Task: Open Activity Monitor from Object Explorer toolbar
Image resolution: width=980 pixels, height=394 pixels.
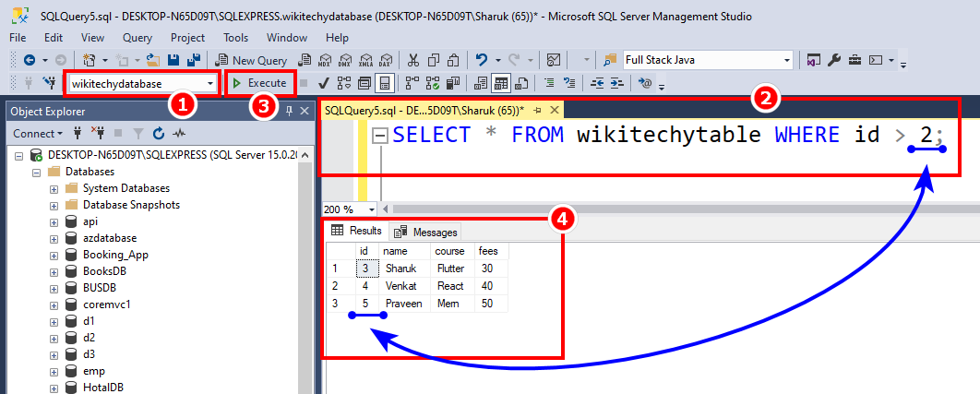Action: point(178,134)
